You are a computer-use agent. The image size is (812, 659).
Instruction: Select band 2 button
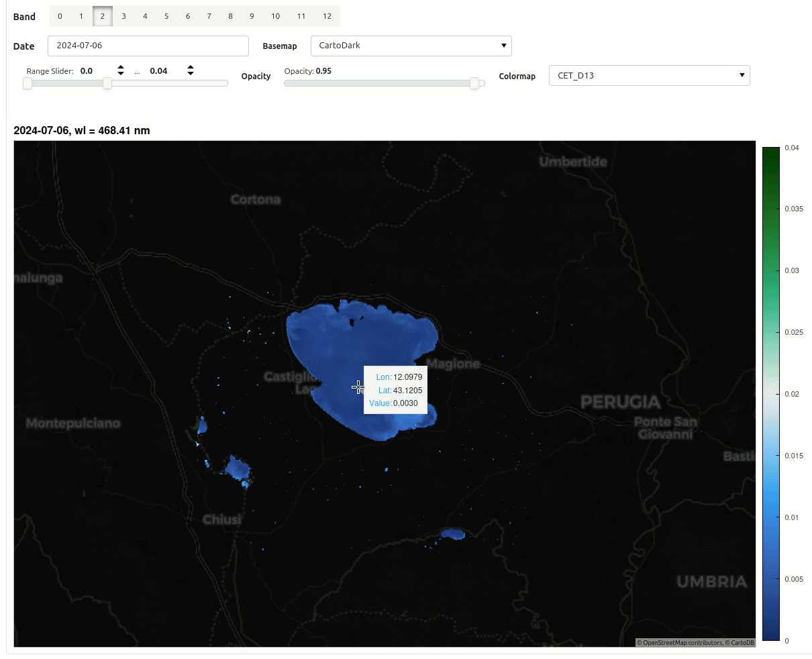[x=103, y=16]
